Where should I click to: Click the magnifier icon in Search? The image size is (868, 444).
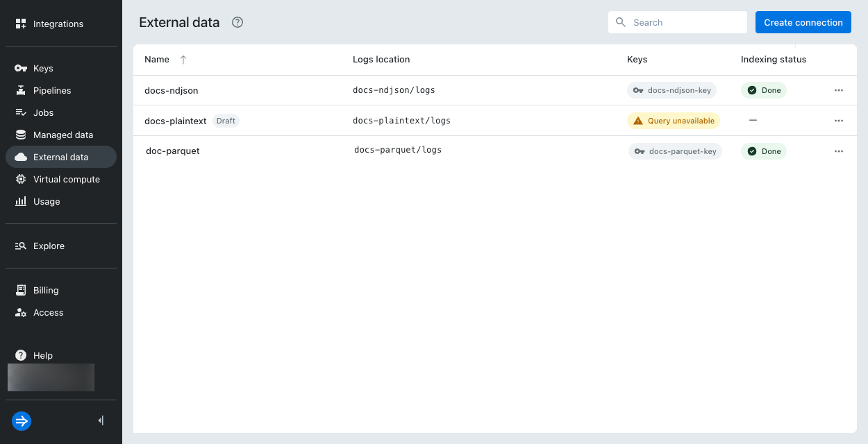point(621,22)
